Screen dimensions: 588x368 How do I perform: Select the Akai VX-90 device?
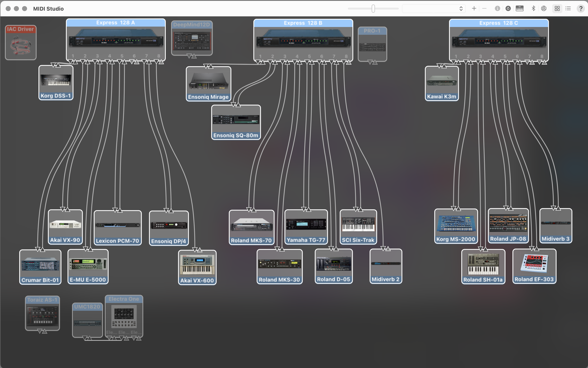click(x=65, y=227)
